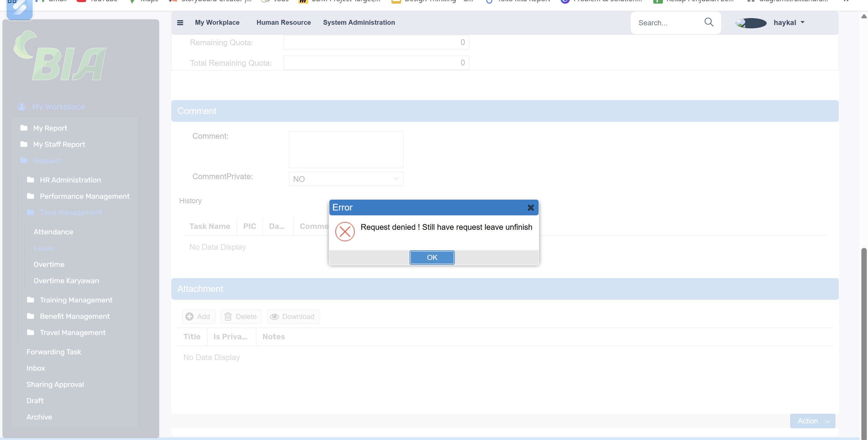Image resolution: width=868 pixels, height=440 pixels.
Task: Click the hamburger menu icon
Action: [x=180, y=23]
